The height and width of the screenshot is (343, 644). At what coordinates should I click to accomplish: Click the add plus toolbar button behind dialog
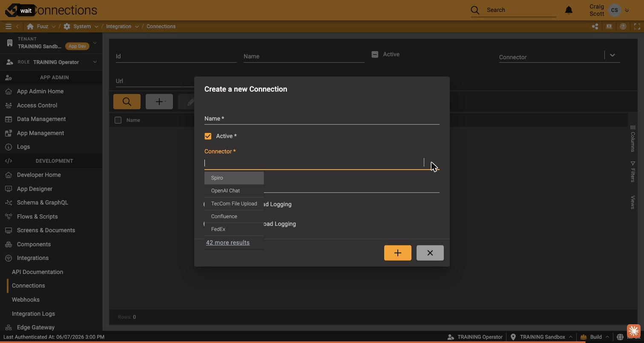[159, 101]
